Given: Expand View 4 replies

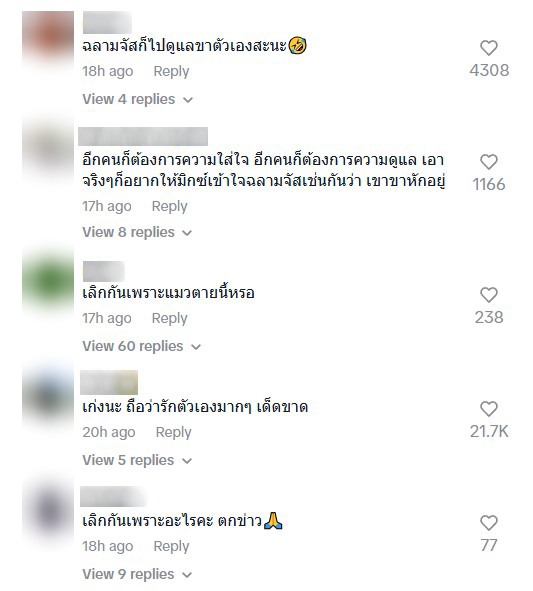Looking at the screenshot, I should pyautogui.click(x=138, y=100).
